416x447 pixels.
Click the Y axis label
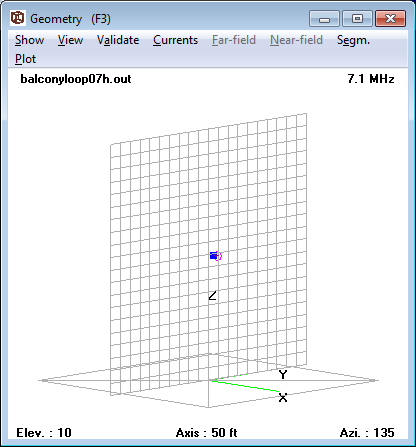coord(283,374)
